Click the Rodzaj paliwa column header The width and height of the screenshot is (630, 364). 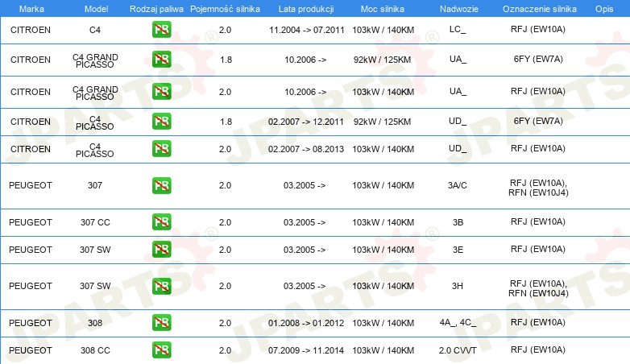pos(156,9)
